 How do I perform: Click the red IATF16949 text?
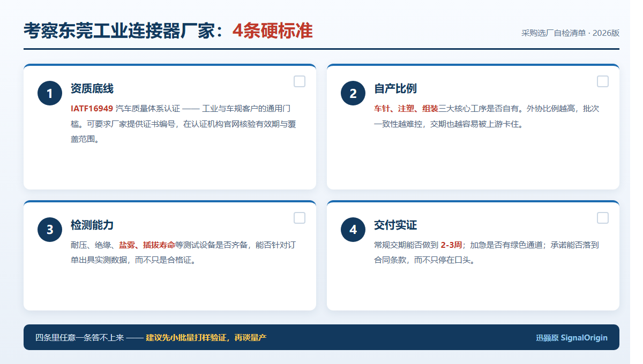92,109
